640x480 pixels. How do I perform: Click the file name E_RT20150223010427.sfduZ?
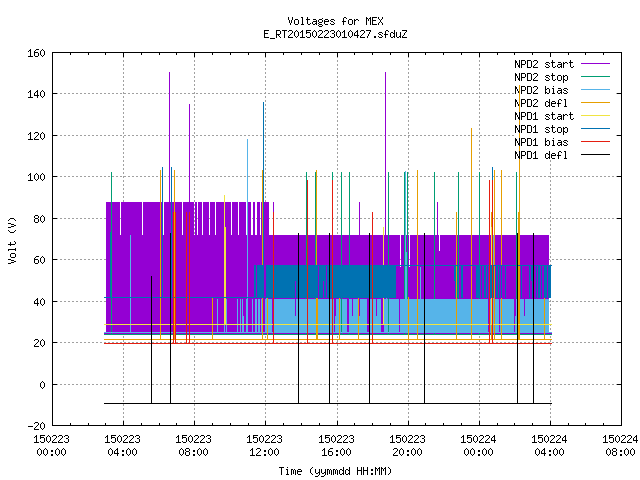coord(335,34)
